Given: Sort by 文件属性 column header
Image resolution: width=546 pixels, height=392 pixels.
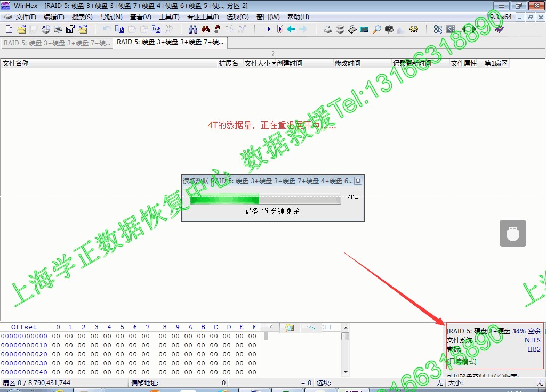Looking at the screenshot, I should tap(464, 63).
